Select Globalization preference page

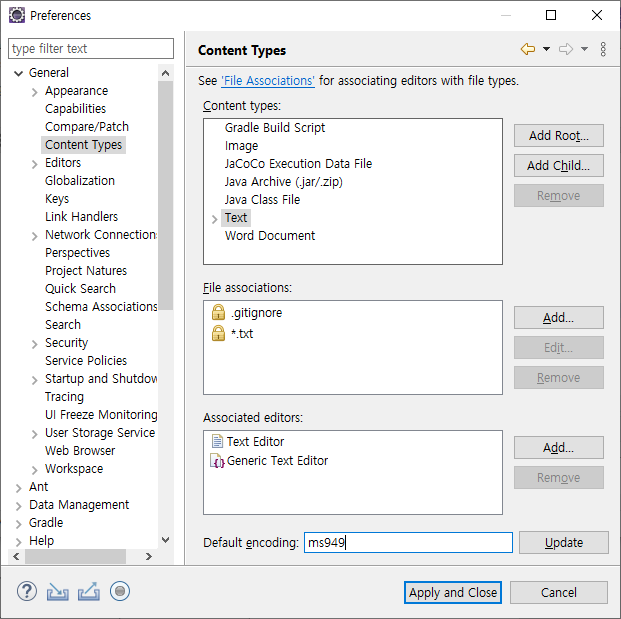[x=80, y=181]
